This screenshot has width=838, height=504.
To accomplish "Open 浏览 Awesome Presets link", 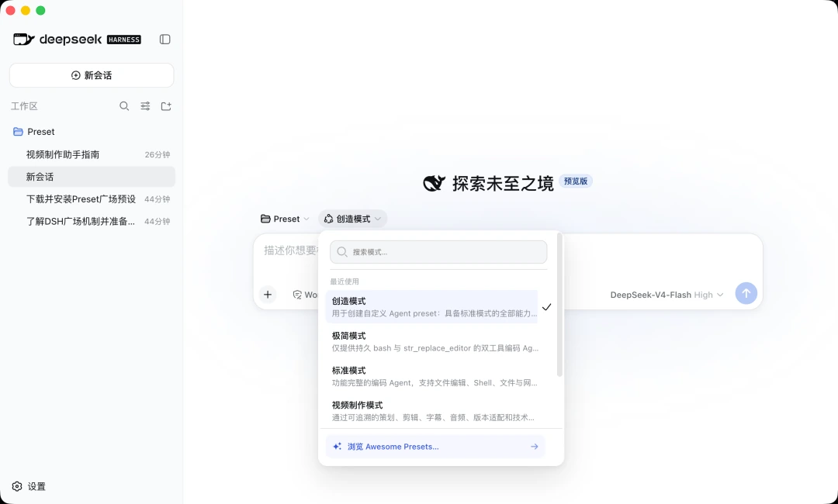I will [x=435, y=447].
